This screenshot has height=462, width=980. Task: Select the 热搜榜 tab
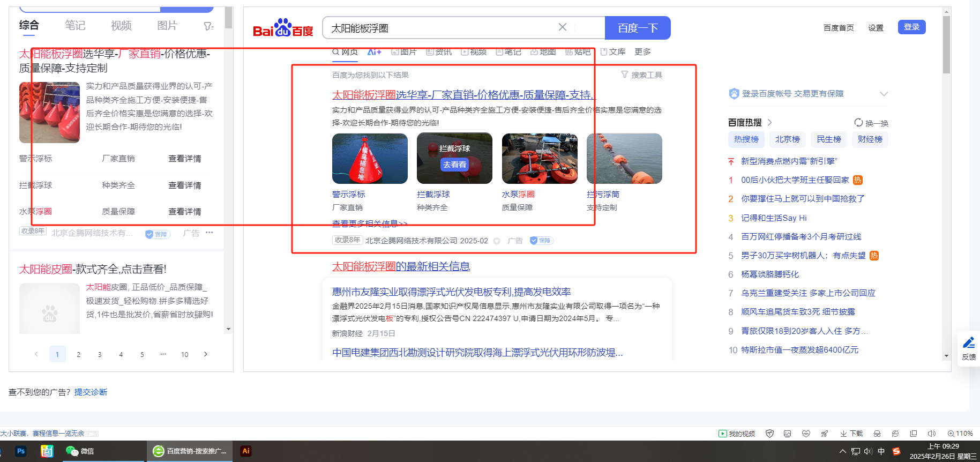point(746,139)
